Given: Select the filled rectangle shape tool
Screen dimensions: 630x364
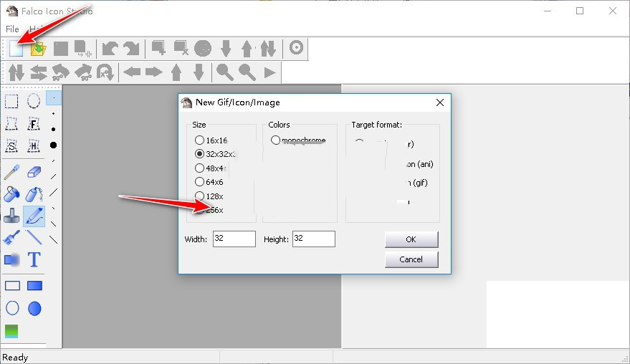Looking at the screenshot, I should 34,286.
